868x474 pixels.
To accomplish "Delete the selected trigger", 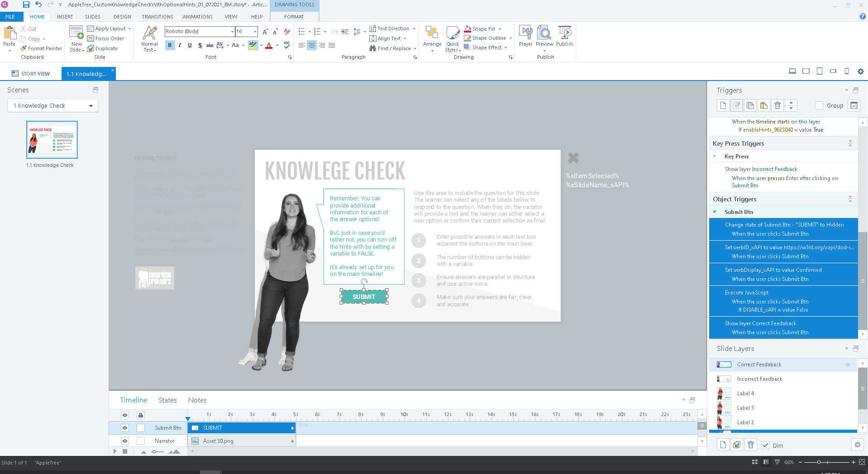I will tap(777, 105).
